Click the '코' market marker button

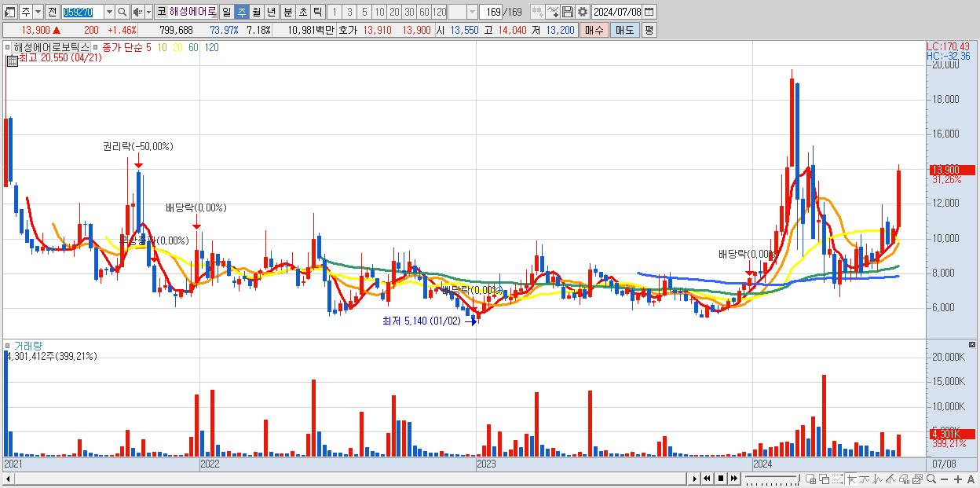161,12
